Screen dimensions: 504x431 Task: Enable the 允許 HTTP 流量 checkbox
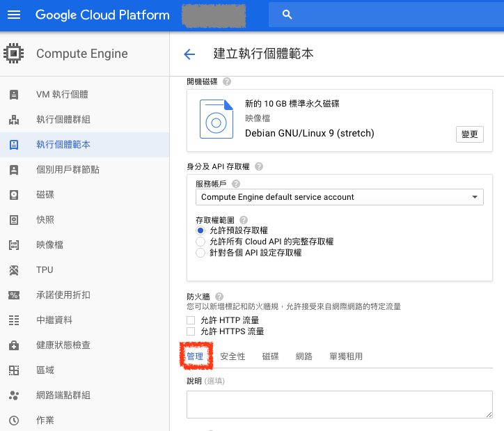click(x=191, y=320)
